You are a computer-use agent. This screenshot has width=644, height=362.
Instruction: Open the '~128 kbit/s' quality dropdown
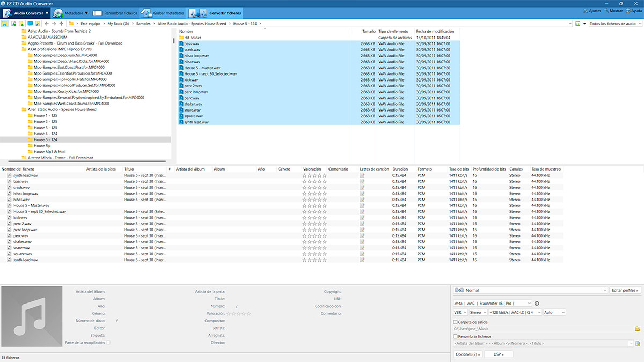(x=514, y=312)
